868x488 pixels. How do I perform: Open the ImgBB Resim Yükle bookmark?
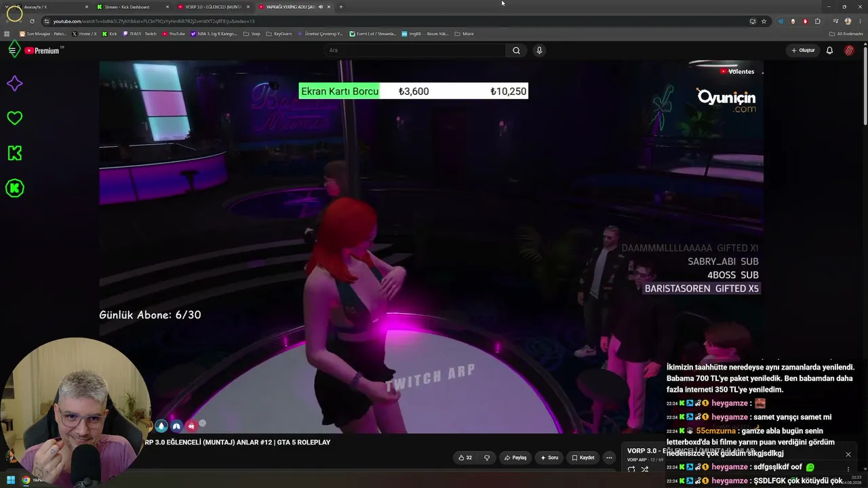(425, 33)
